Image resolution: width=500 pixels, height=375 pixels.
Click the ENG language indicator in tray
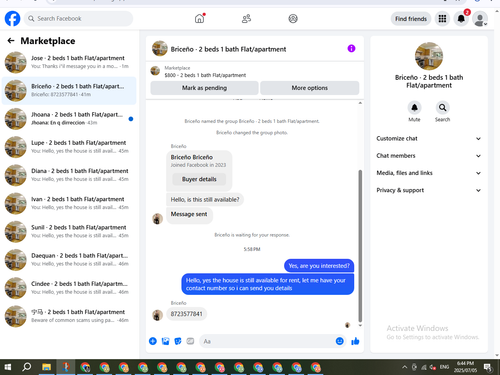[444, 367]
